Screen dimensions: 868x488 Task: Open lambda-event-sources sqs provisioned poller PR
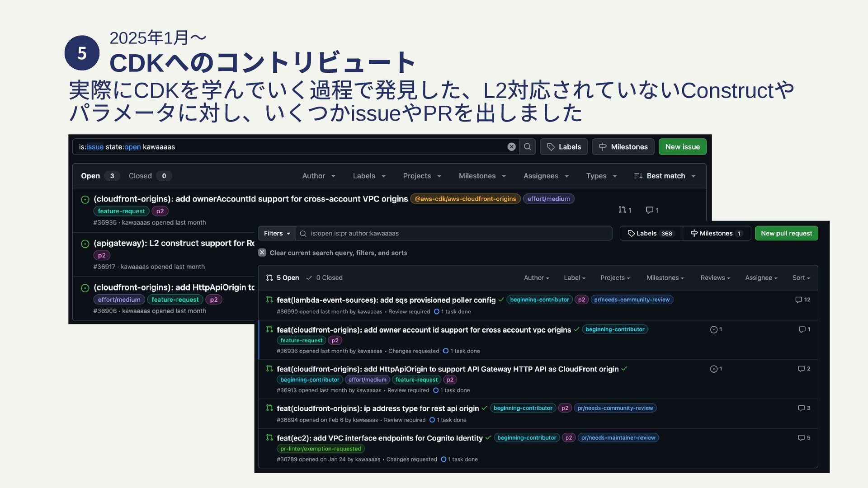[386, 300]
